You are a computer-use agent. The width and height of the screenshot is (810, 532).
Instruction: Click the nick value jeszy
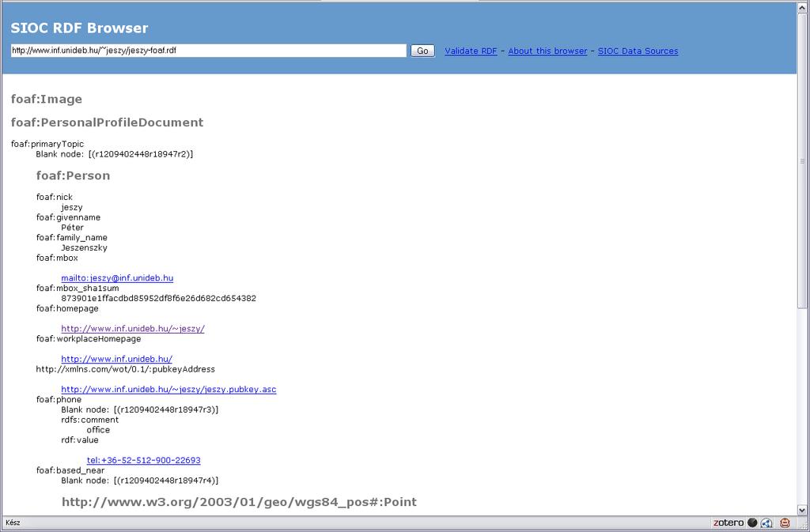[72, 207]
